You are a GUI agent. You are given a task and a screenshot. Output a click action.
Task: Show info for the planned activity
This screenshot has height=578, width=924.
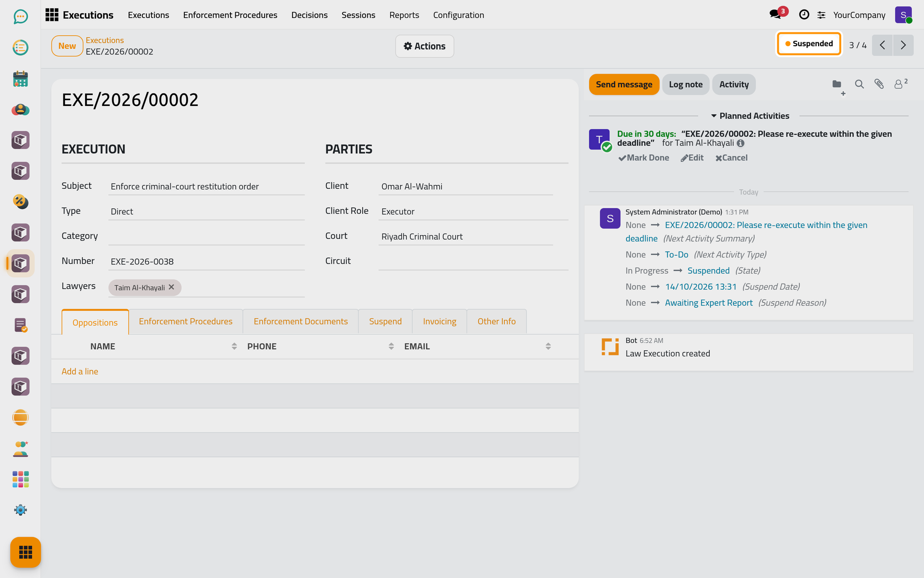741,143
